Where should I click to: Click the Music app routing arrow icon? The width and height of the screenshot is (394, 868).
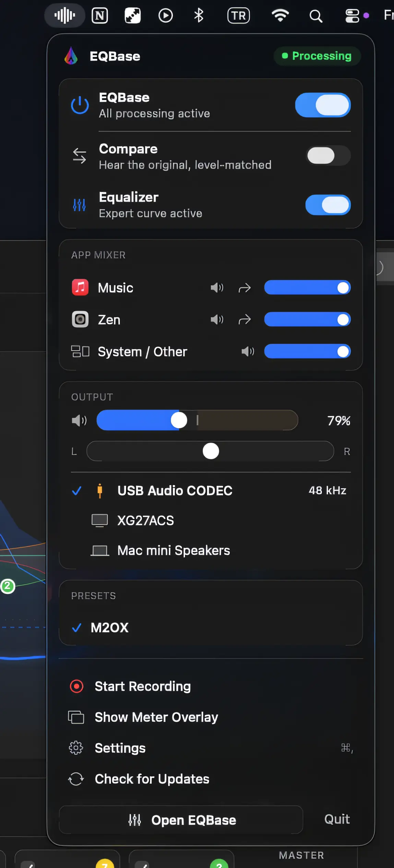click(x=244, y=288)
